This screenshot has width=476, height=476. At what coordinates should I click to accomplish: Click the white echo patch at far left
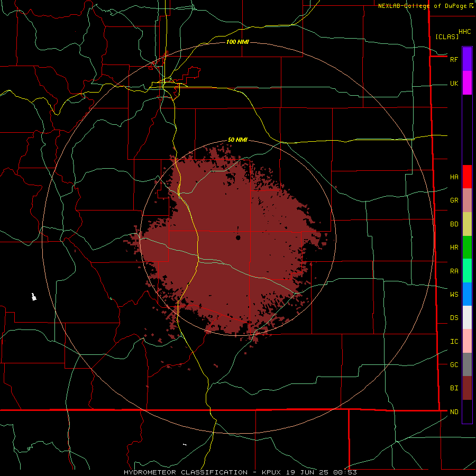click(34, 297)
